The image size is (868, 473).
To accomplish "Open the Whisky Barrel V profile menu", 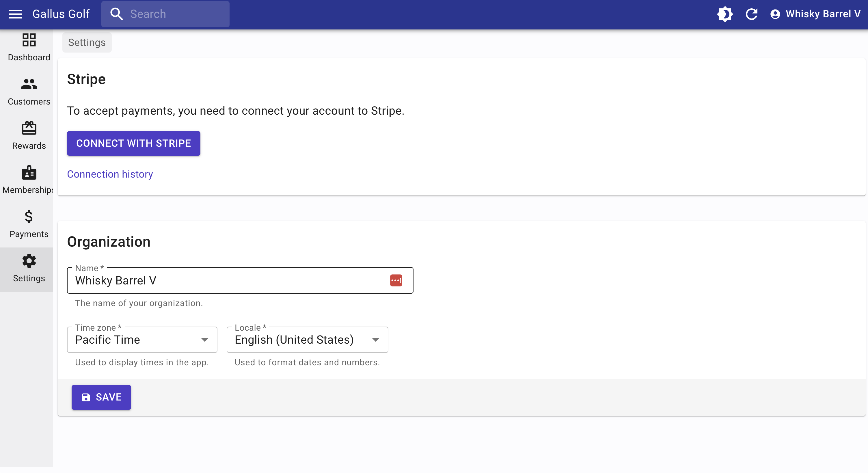I will coord(815,14).
